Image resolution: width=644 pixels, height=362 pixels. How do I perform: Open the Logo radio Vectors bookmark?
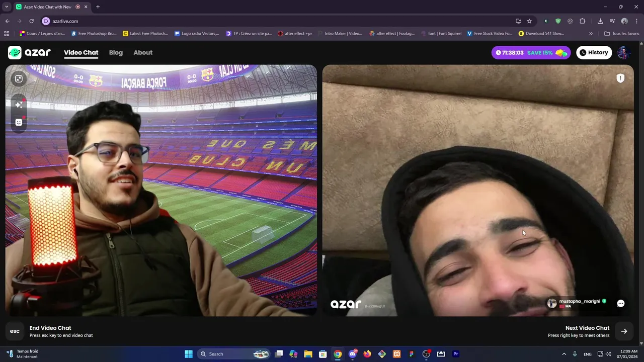197,34
